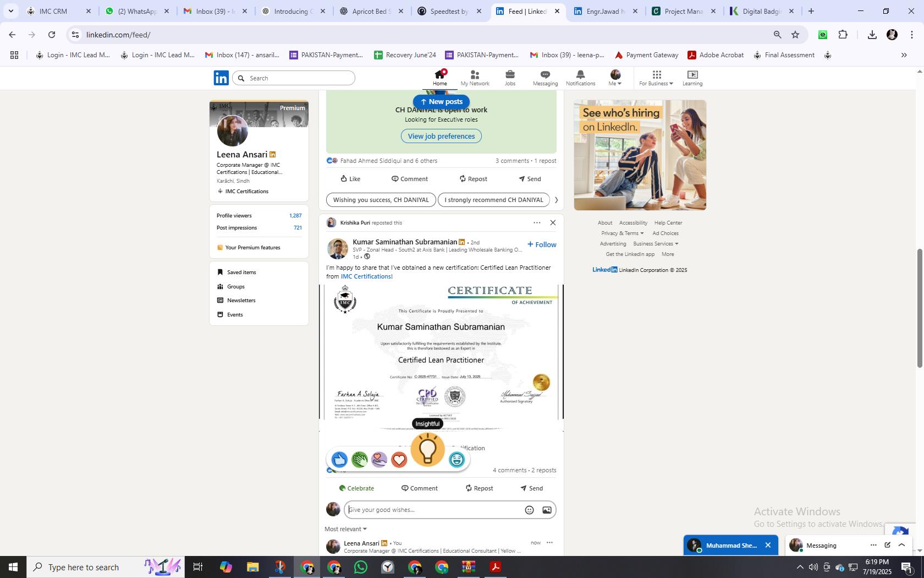Pick the Support reaction icon
The height and width of the screenshot is (578, 924).
pyautogui.click(x=379, y=460)
